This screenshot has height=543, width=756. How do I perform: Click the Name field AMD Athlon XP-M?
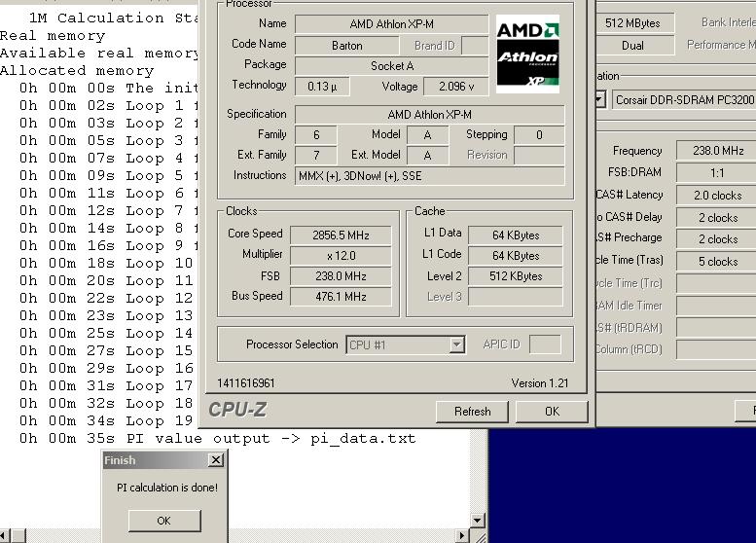pyautogui.click(x=391, y=24)
